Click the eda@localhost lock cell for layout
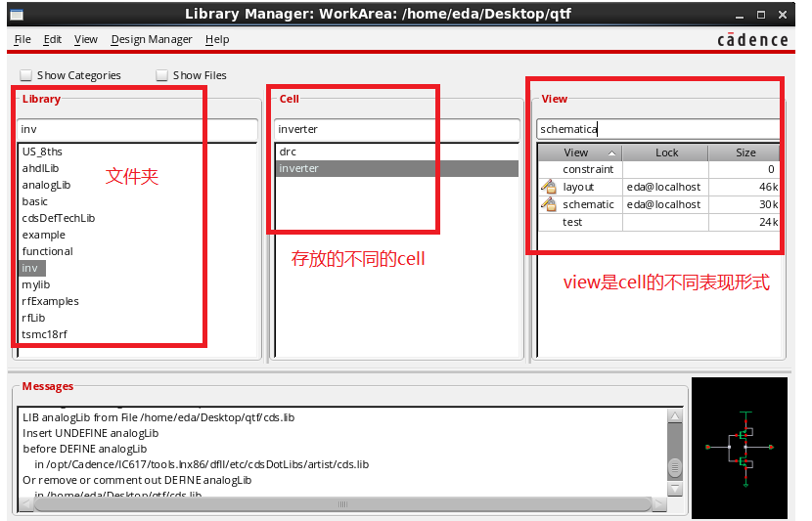Viewport: 812px width, 521px height. pyautogui.click(x=665, y=187)
